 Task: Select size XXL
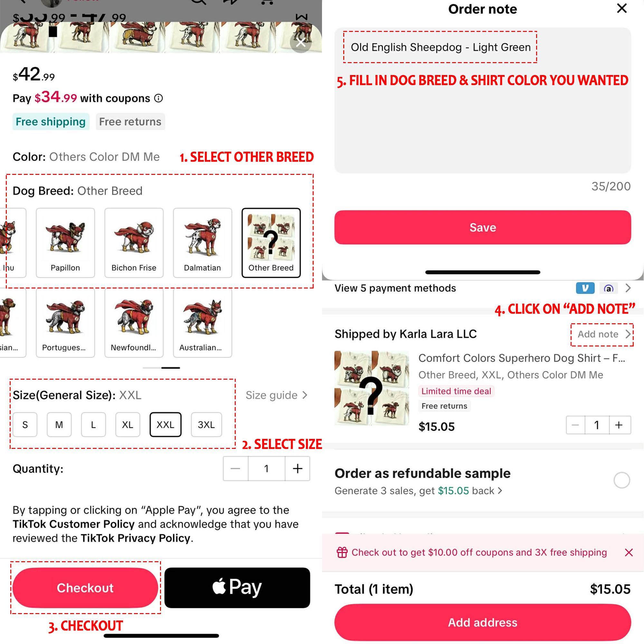pos(165,425)
